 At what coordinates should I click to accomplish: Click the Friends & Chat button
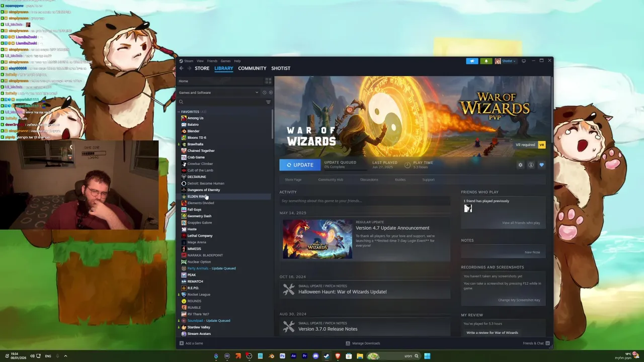[x=536, y=343]
